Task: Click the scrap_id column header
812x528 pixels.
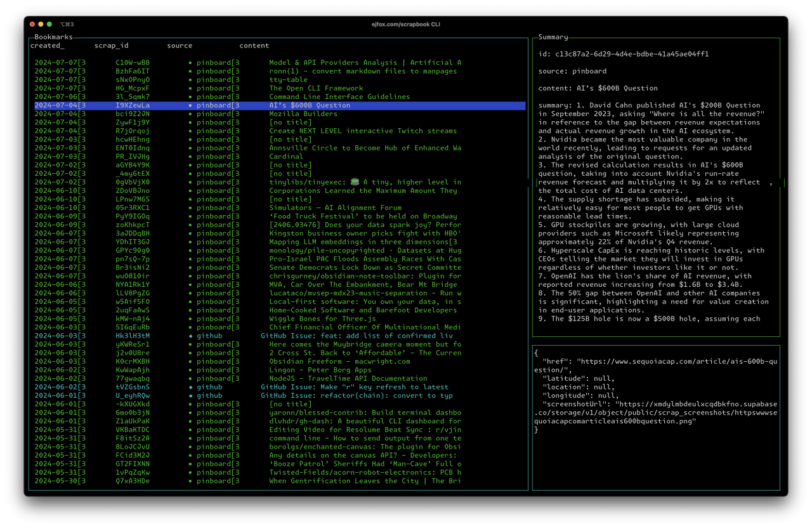Action: click(112, 45)
